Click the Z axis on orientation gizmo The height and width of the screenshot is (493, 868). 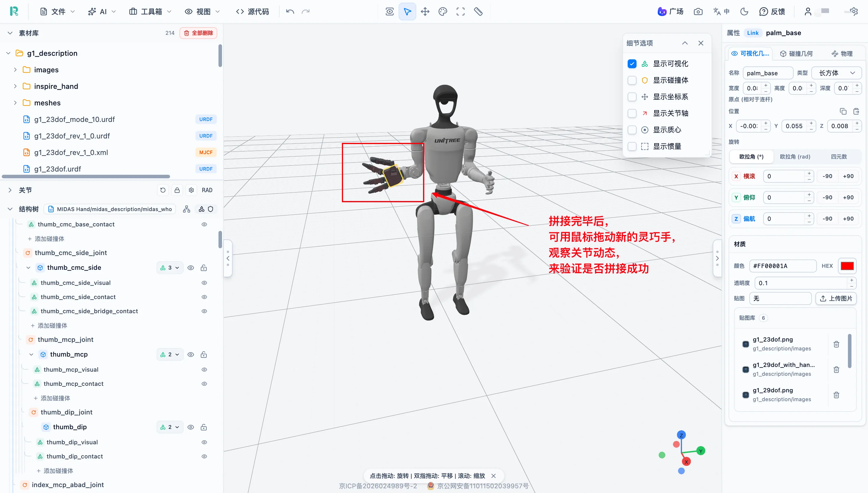click(x=681, y=435)
